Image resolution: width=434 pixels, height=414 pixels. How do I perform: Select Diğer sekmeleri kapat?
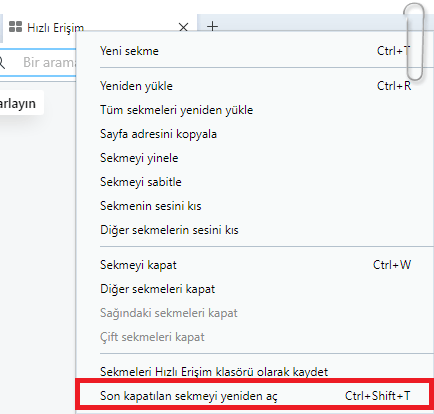coord(255,289)
